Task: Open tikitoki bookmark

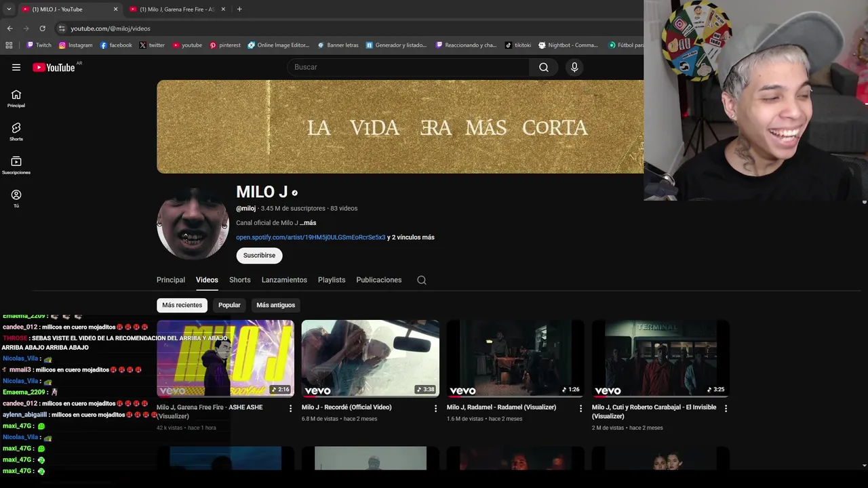Action: (518, 45)
